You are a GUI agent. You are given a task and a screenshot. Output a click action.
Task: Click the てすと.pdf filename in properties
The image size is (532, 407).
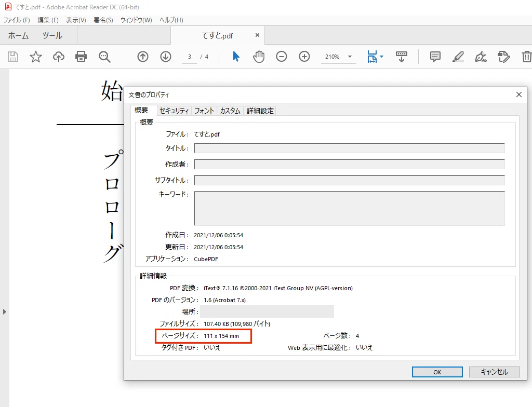207,134
